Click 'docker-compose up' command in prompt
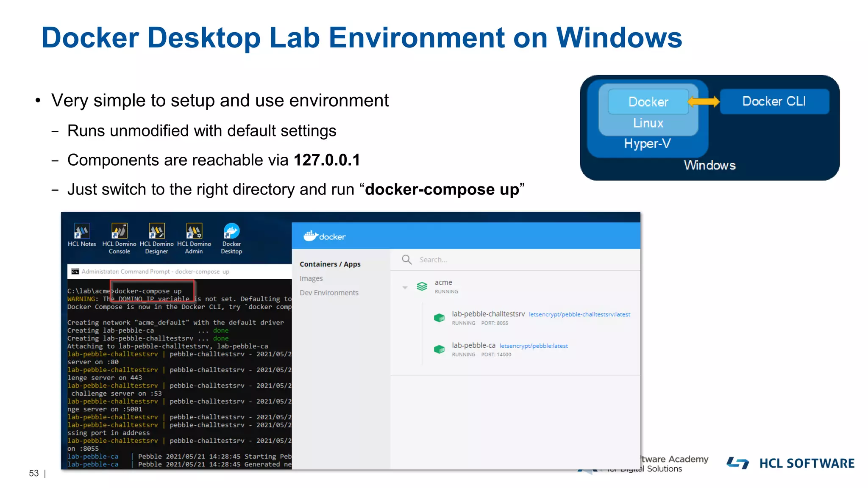Screen dimensions: 868x488 coord(148,291)
